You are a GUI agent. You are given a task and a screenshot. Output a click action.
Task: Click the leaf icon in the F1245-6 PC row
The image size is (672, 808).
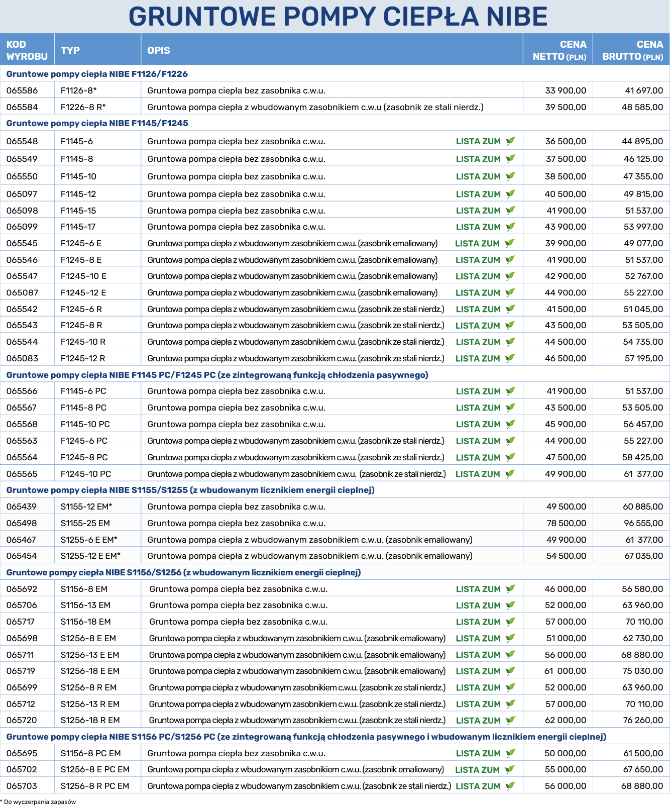[510, 441]
